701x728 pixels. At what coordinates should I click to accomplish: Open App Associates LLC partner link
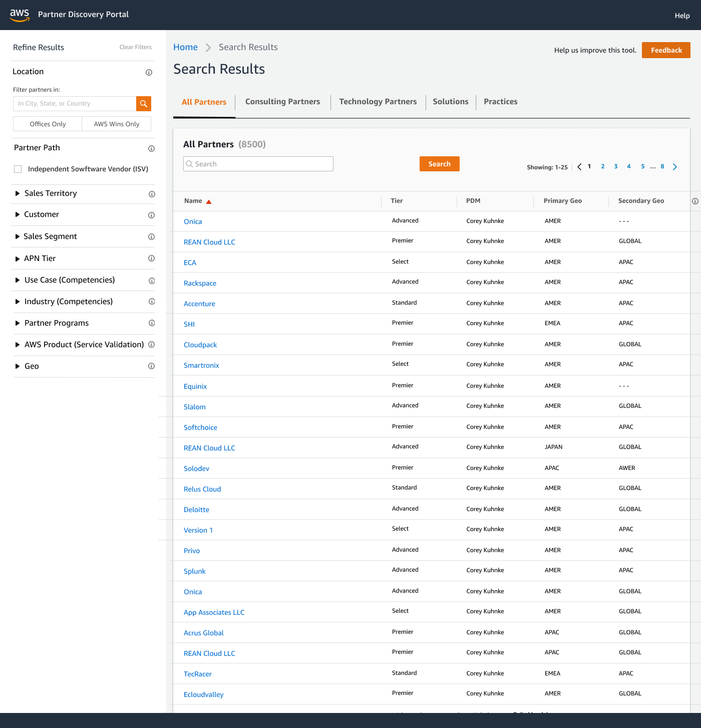pyautogui.click(x=214, y=612)
